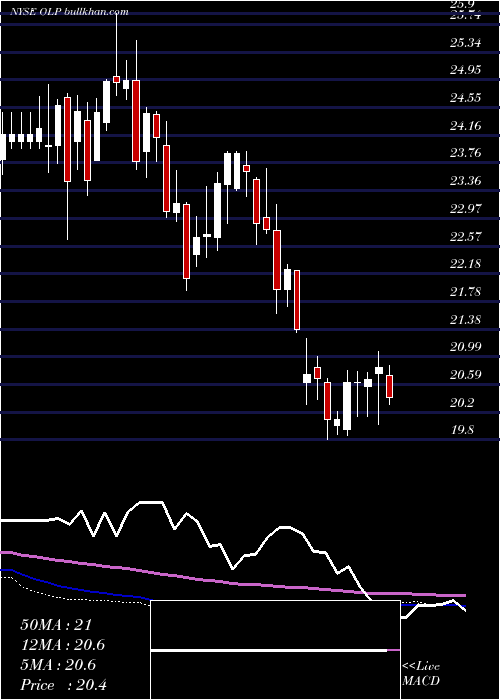Click the 23.36 price axis label

466,181
